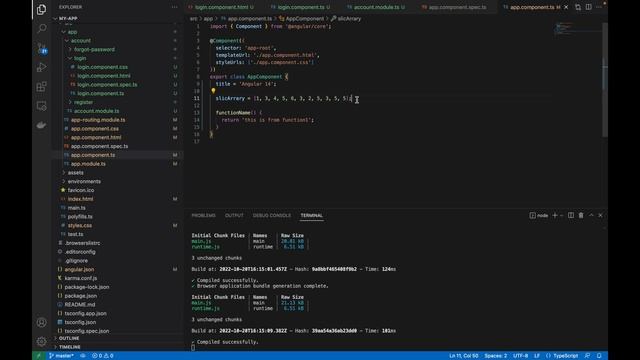Expand the environments folder
Screen dimensions: 640x360
(x=118, y=181)
